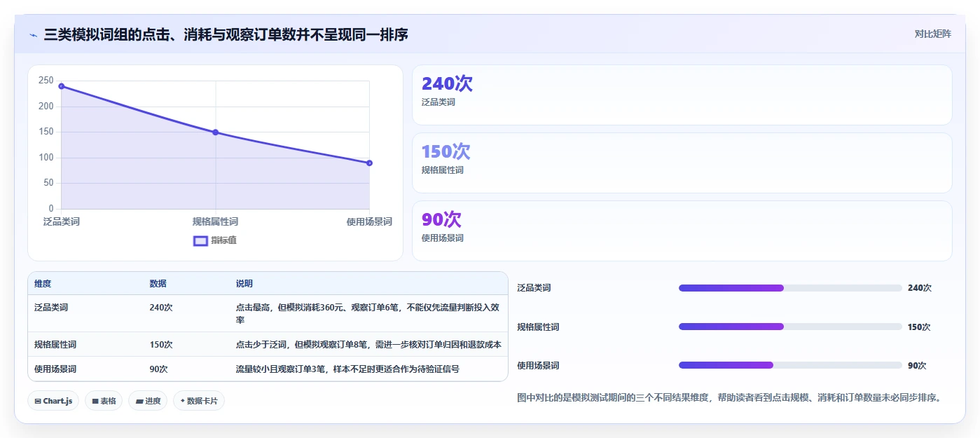Click the x-axis label 使用场景词 on chart
Screen dimensions: 980x438
[369, 221]
